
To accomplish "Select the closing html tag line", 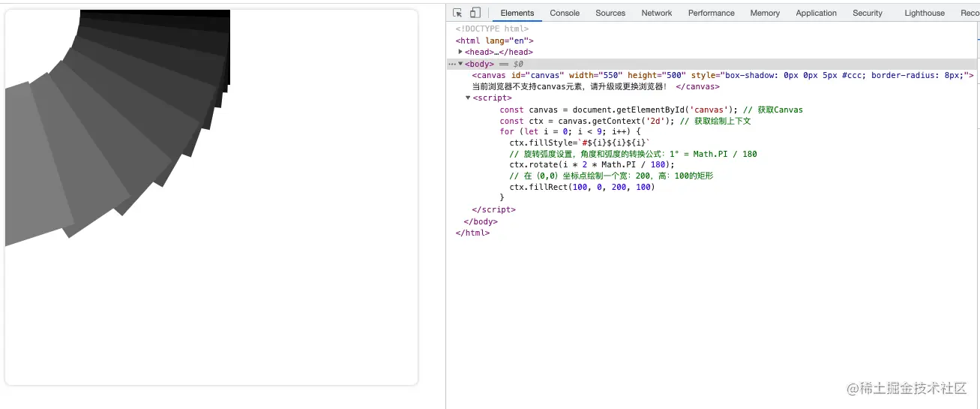I will (472, 233).
